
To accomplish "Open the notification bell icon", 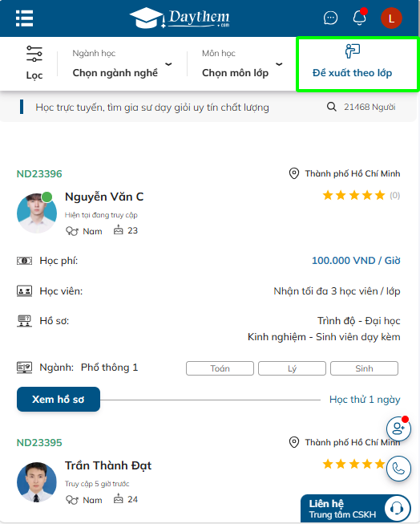I will (360, 18).
